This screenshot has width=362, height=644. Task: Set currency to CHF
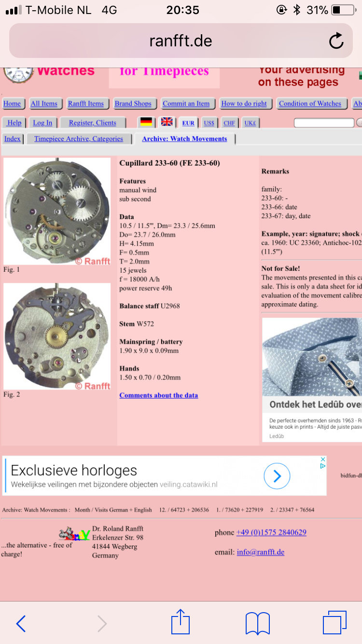tap(229, 123)
